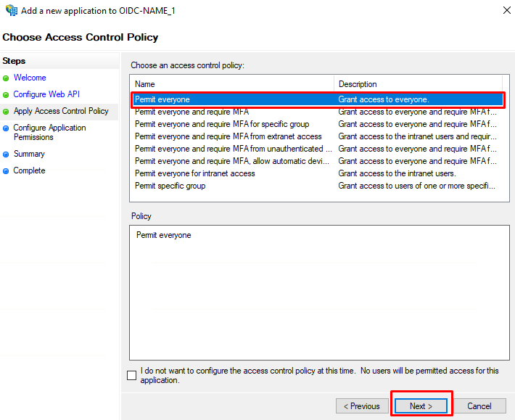Click blue dot beside Complete step
Image resolution: width=515 pixels, height=420 pixels.
pos(6,171)
